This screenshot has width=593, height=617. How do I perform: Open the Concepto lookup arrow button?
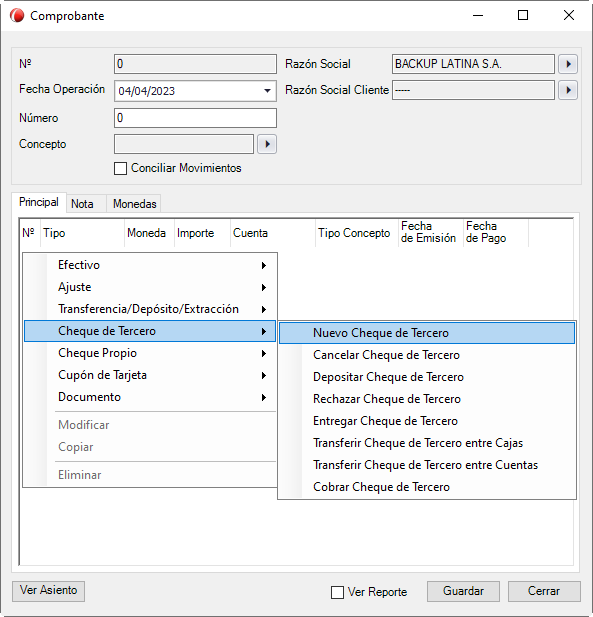tap(267, 144)
